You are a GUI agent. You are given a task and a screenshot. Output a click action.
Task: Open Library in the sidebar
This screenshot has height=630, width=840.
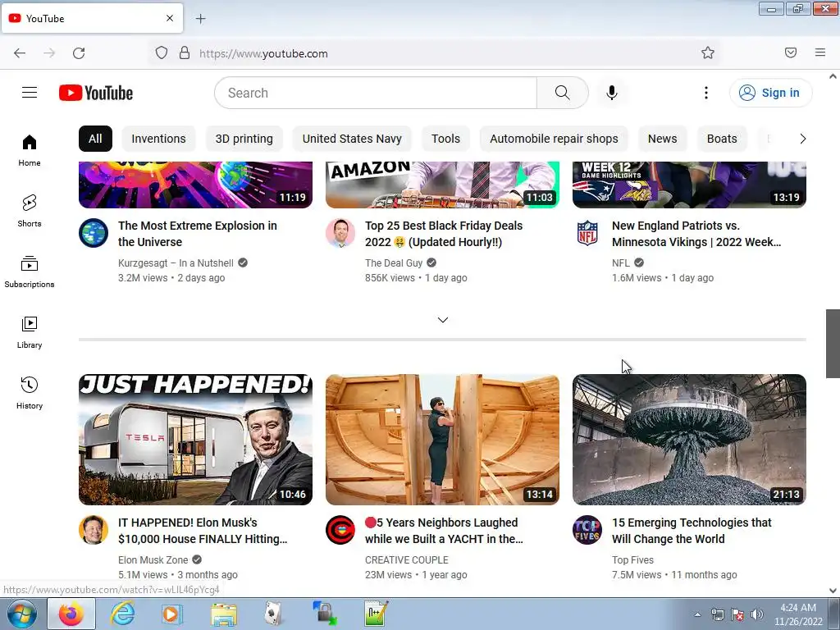(x=30, y=333)
